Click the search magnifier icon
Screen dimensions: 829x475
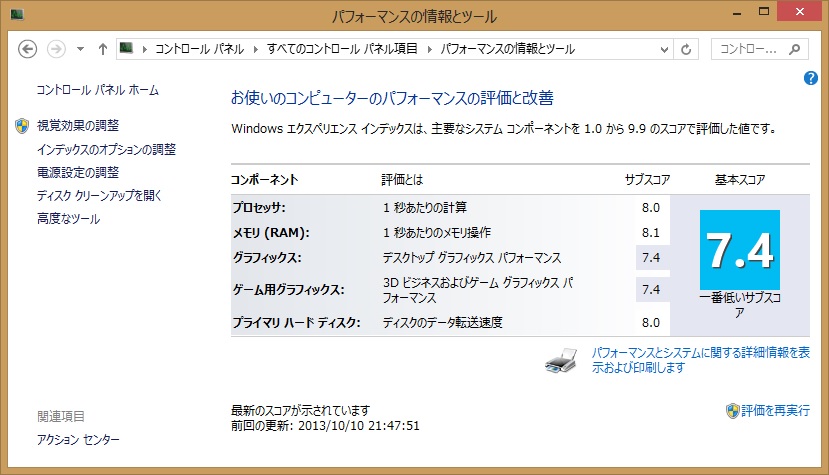794,49
